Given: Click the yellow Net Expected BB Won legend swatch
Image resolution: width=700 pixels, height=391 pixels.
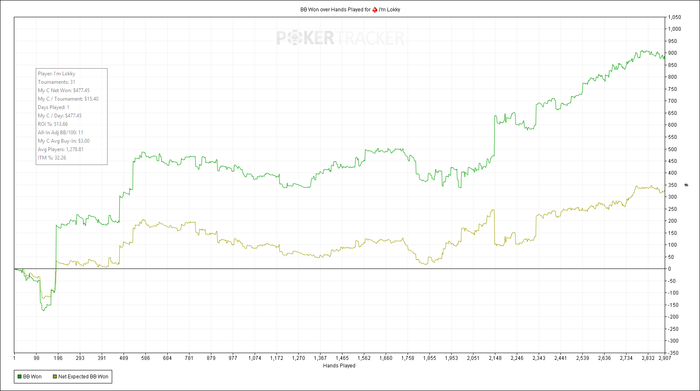Looking at the screenshot, I should coord(55,377).
